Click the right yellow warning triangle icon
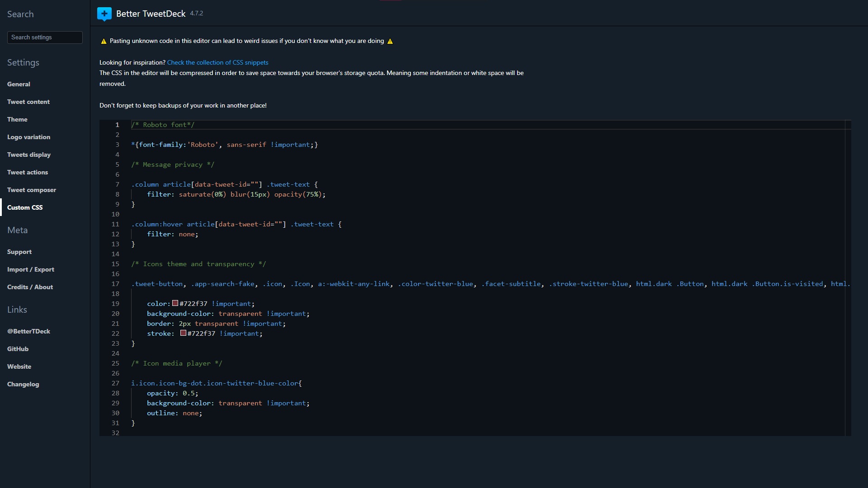The width and height of the screenshot is (868, 488). click(390, 41)
